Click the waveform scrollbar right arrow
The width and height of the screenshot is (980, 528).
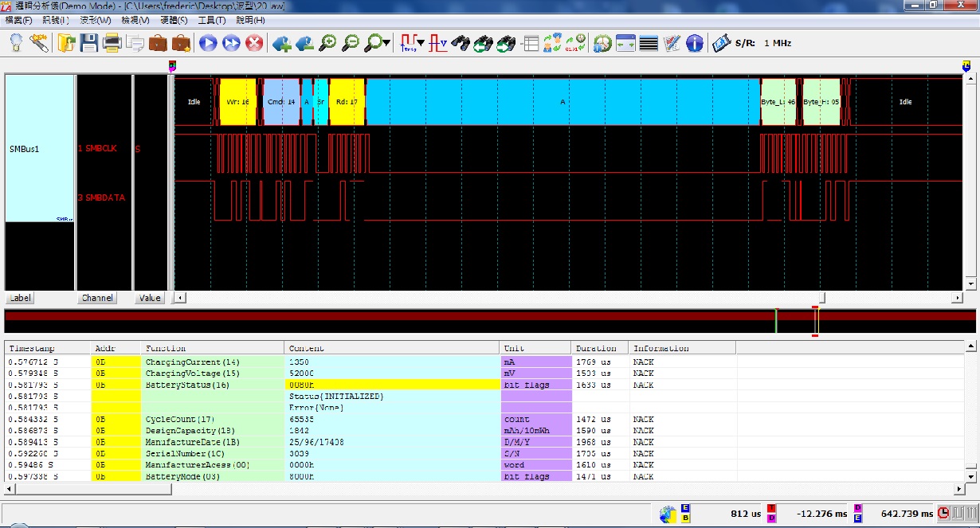(958, 298)
